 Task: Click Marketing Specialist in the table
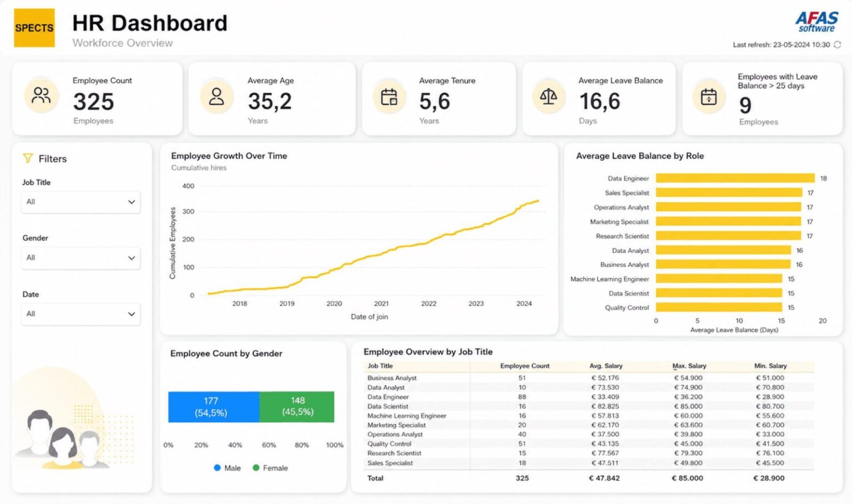click(x=396, y=425)
